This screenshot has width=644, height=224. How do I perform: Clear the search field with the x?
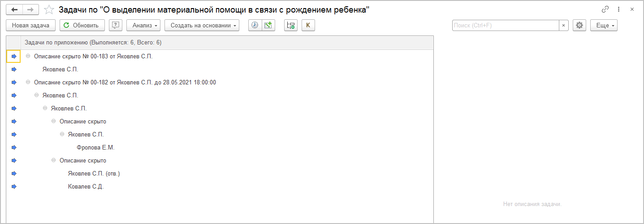click(x=564, y=25)
